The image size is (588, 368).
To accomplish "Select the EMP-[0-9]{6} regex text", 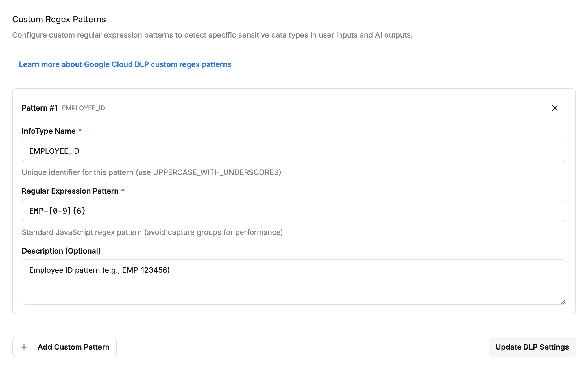I will click(x=57, y=211).
